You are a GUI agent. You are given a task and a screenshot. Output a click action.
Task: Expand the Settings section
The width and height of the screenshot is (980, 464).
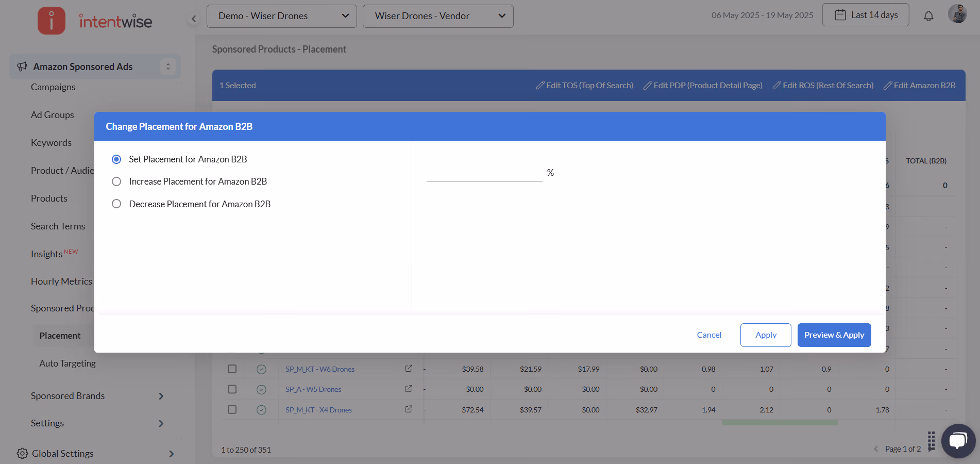pos(161,423)
